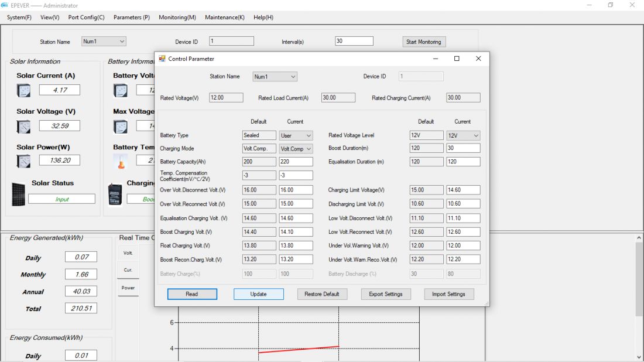Click the Boost Duration current value field
The image size is (644, 362).
[463, 148]
